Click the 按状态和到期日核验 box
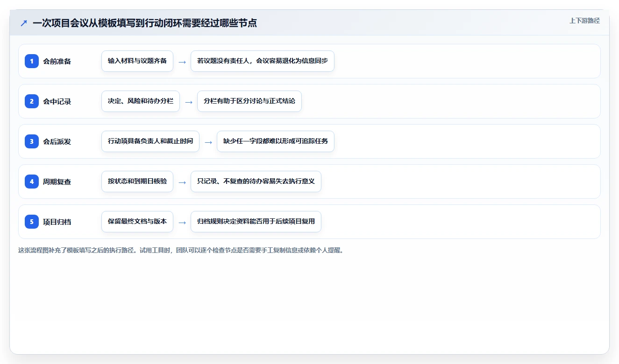Image resolution: width=619 pixels, height=364 pixels. [x=137, y=182]
